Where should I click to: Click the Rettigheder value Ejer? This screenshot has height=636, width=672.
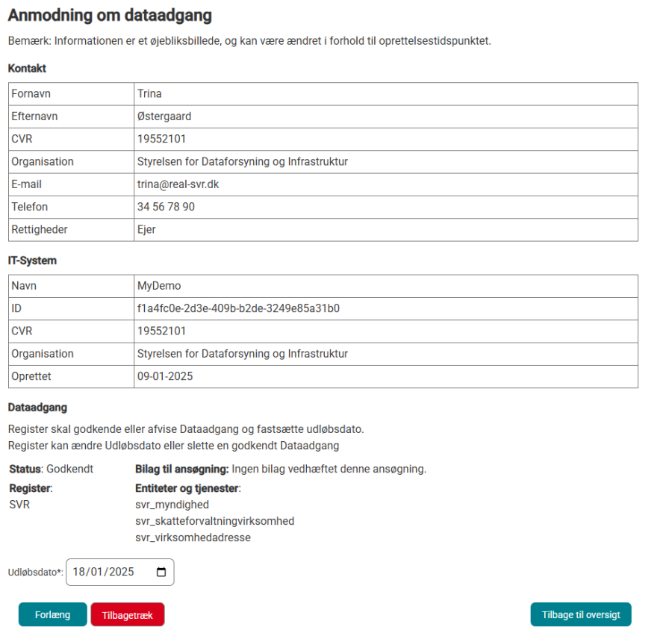(x=146, y=229)
